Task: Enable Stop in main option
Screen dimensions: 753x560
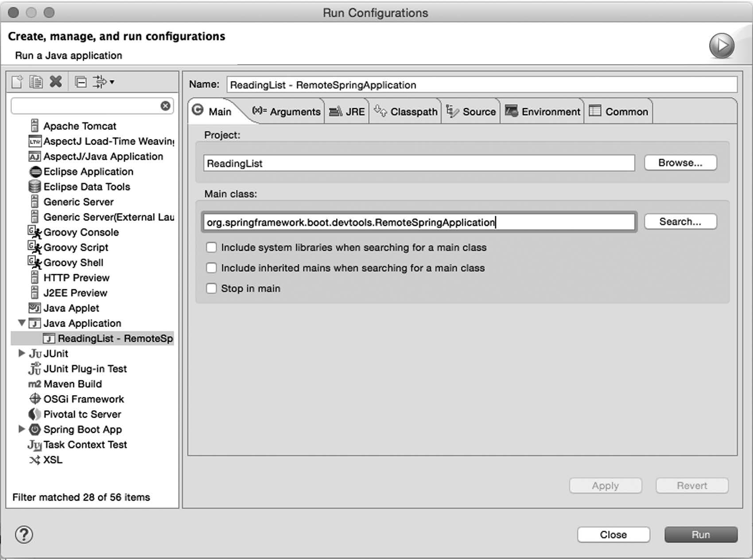Action: point(211,288)
